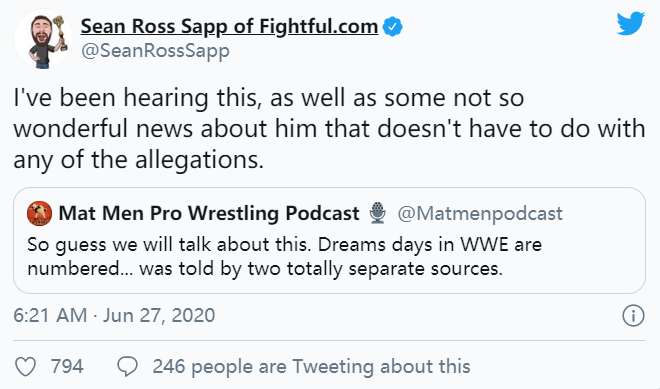Open "246 people are Tweeting about this"
660x389 pixels.
coord(311,366)
